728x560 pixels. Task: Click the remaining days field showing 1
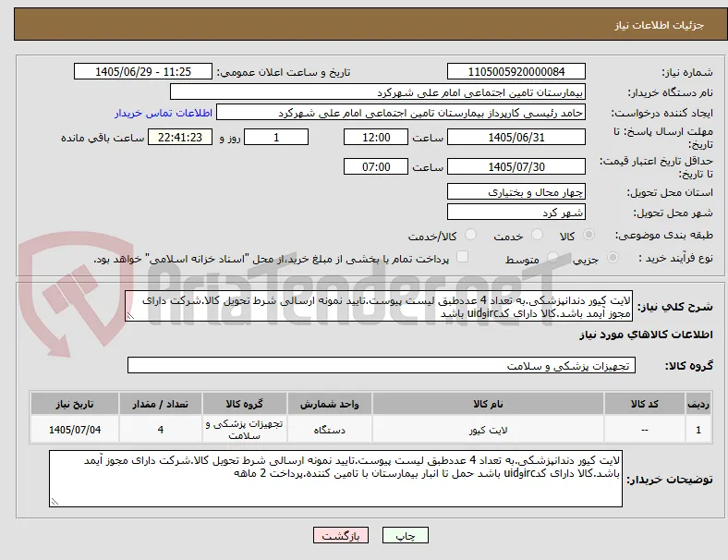tap(276, 137)
